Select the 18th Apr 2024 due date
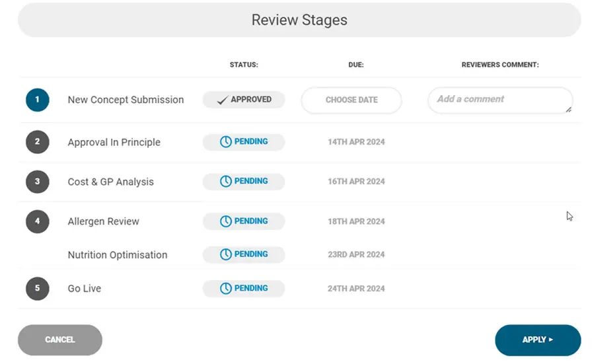This screenshot has width=594, height=364. 356,222
